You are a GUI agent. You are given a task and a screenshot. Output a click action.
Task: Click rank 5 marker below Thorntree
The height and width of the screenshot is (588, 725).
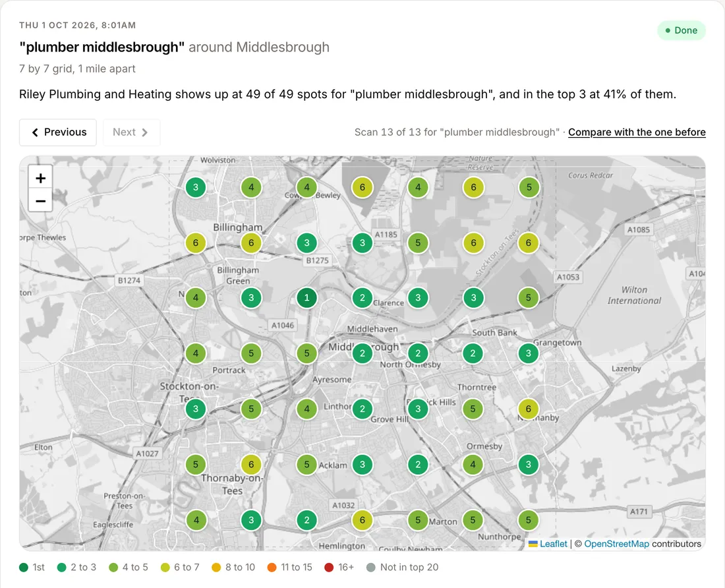(473, 409)
